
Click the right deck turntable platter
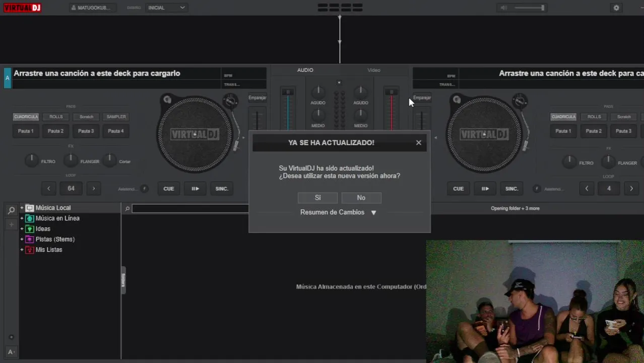pyautogui.click(x=484, y=135)
